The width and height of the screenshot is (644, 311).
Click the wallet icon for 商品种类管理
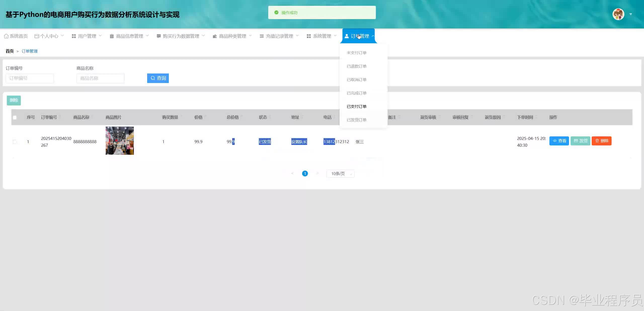click(215, 36)
